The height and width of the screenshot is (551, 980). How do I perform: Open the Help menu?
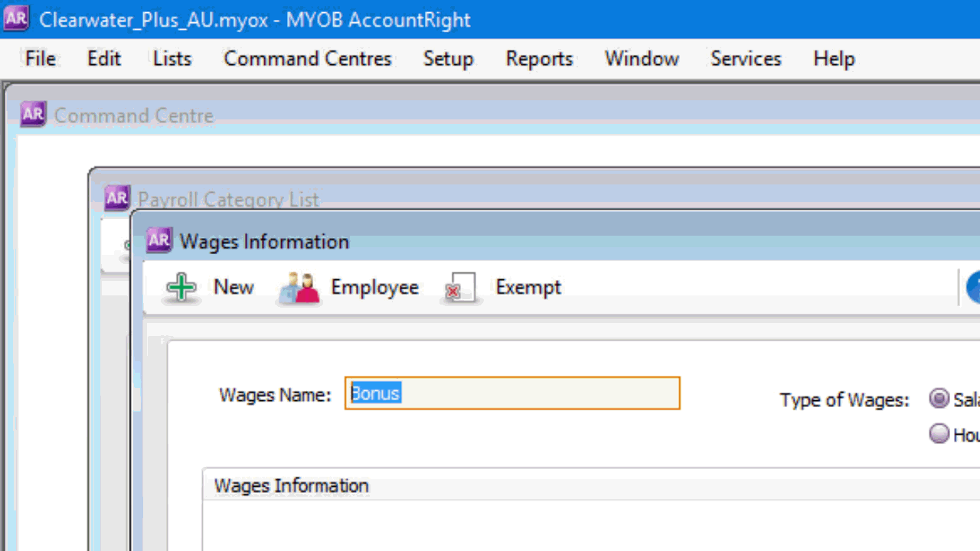point(834,59)
